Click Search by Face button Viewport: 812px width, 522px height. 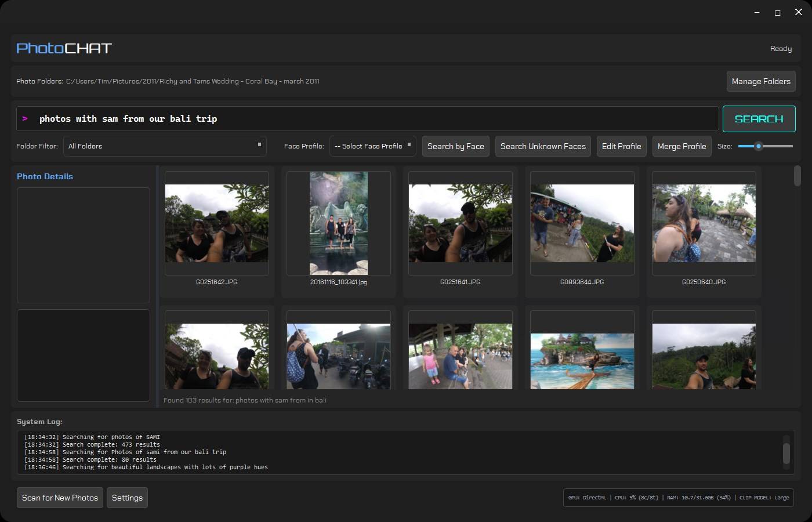455,146
